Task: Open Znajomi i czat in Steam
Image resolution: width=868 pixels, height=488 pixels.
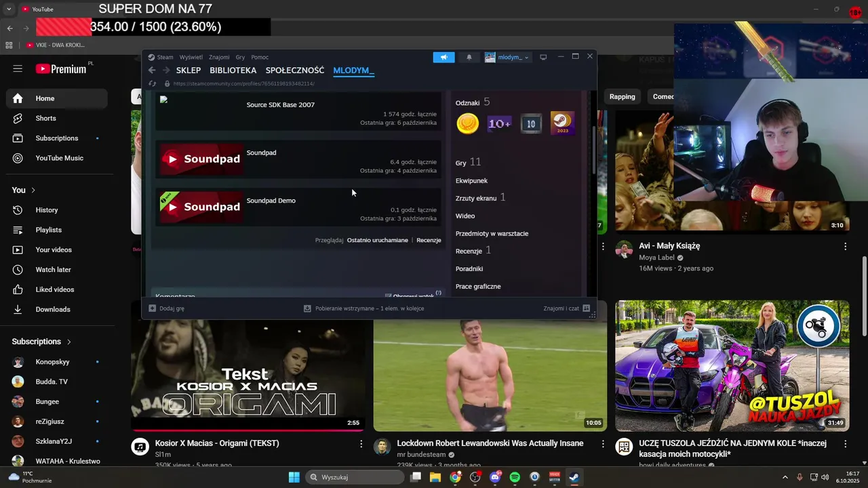Action: pyautogui.click(x=566, y=308)
